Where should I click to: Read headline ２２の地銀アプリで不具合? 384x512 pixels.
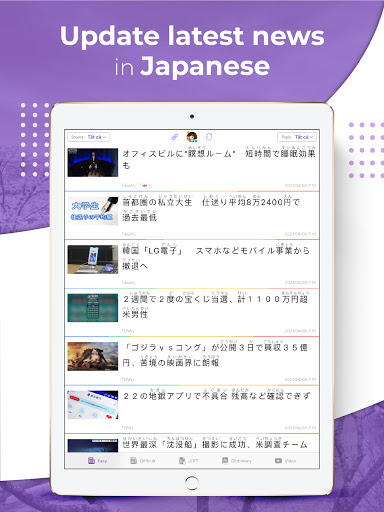pos(217,395)
